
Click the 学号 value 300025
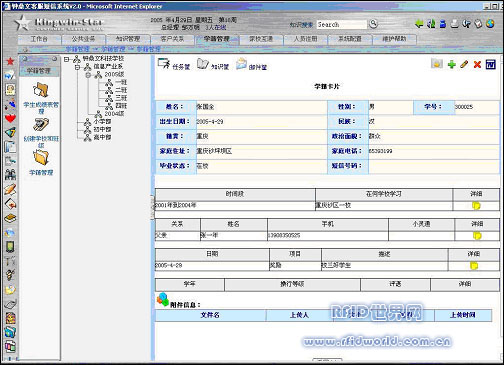click(x=464, y=107)
